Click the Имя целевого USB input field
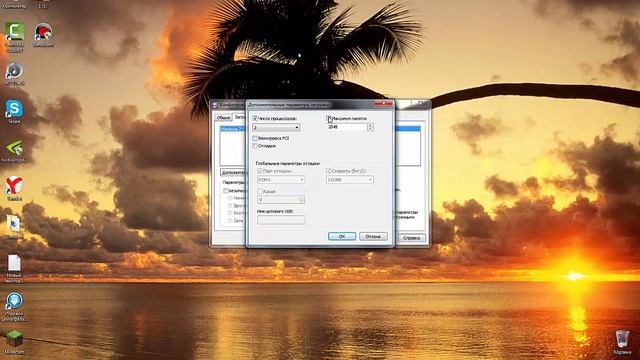 point(281,220)
